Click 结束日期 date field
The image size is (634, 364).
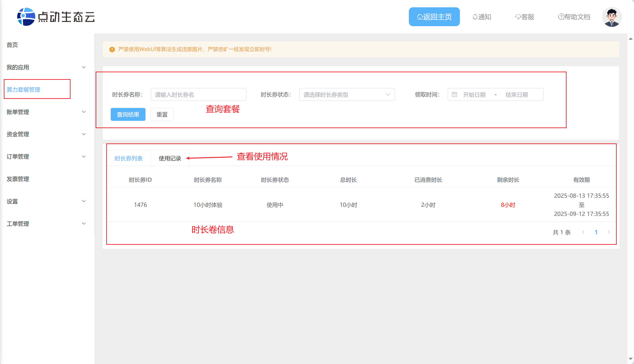517,95
